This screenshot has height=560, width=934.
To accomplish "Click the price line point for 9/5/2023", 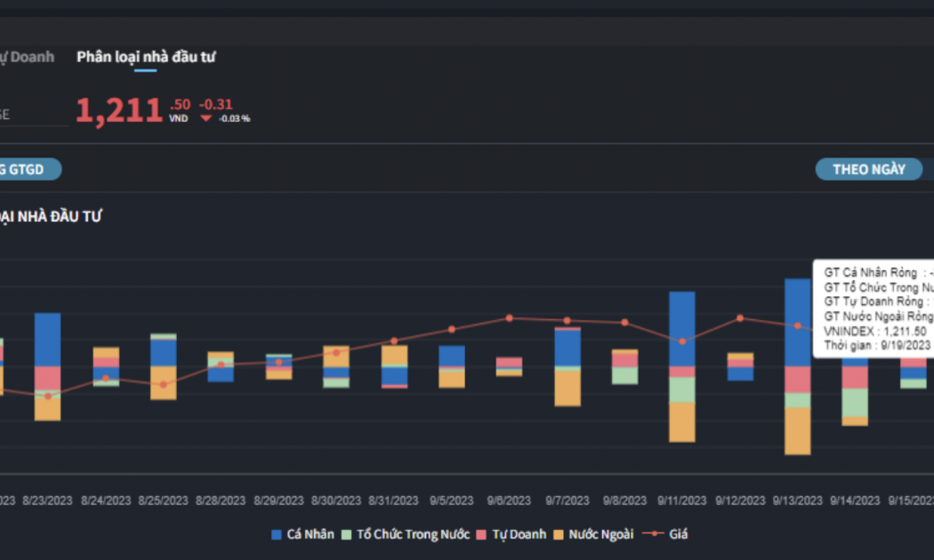I will (452, 329).
